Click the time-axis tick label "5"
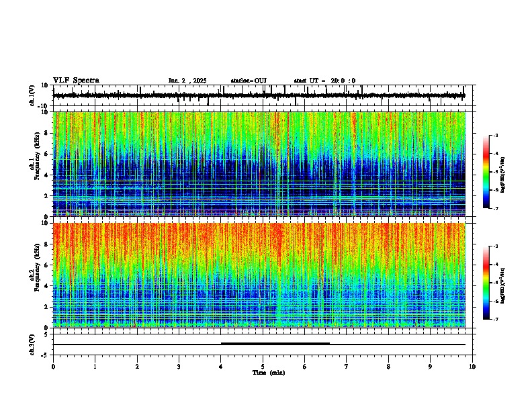The width and height of the screenshot is (532, 411). click(263, 367)
